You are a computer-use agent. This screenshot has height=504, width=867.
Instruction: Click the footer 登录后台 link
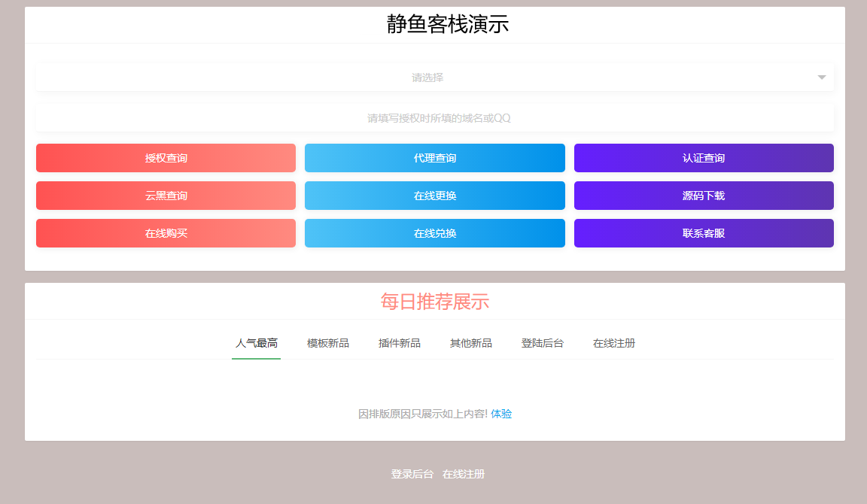pos(412,474)
